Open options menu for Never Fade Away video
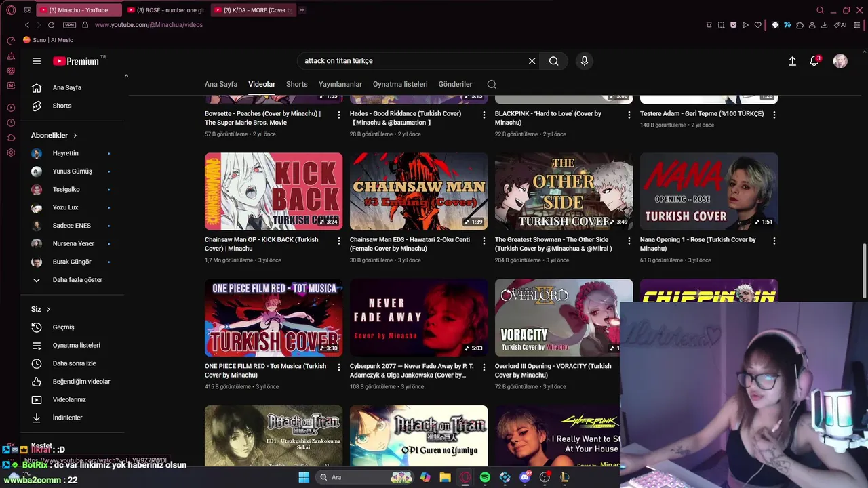The image size is (868, 488). tap(484, 367)
